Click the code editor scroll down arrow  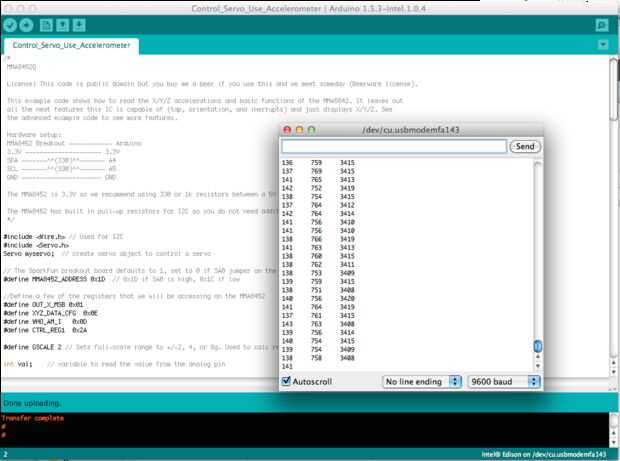614,372
